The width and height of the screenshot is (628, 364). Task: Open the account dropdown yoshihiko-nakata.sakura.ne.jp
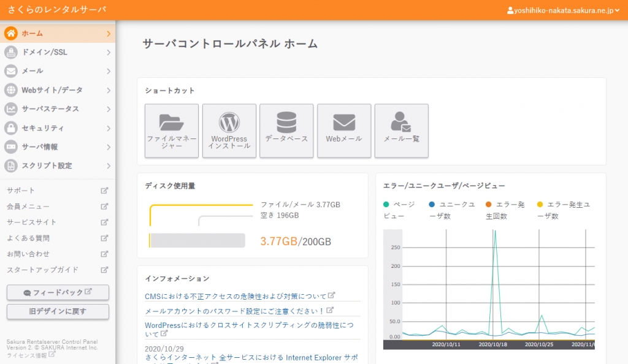(563, 10)
